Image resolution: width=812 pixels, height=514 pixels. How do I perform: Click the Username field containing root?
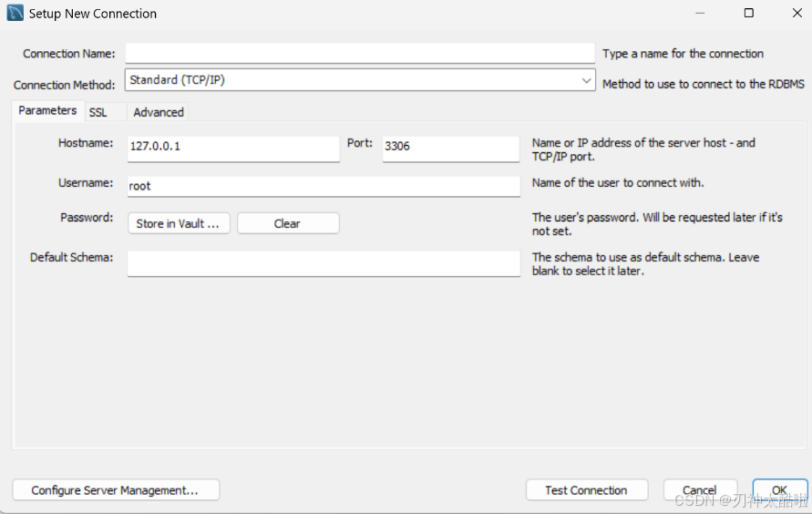coord(324,186)
